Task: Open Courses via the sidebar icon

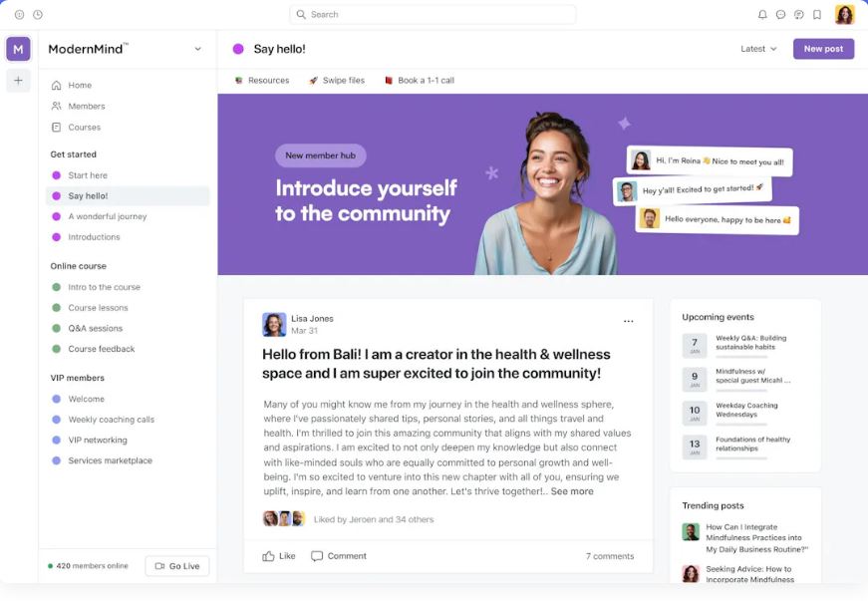Action: tap(58, 127)
